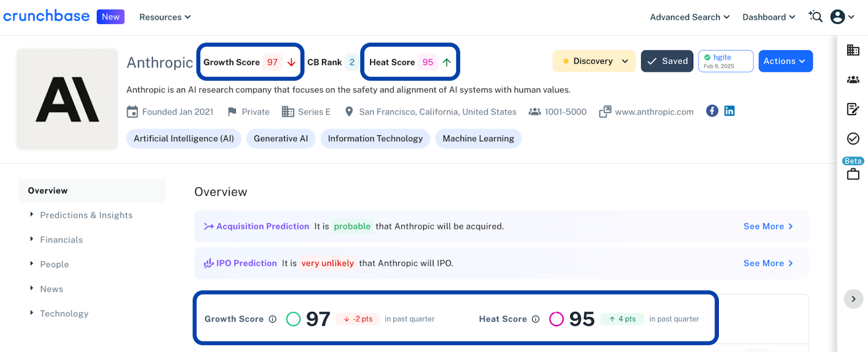Open the notes edit icon in right rail
This screenshot has height=352, width=868.
tap(853, 109)
